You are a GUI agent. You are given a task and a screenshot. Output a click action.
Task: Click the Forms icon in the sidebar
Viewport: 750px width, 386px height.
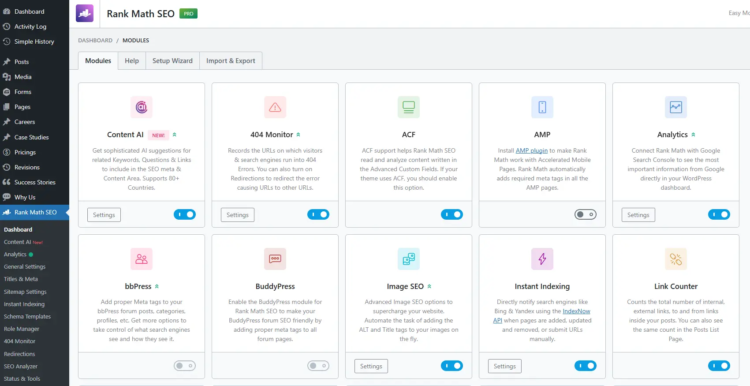tap(6, 92)
